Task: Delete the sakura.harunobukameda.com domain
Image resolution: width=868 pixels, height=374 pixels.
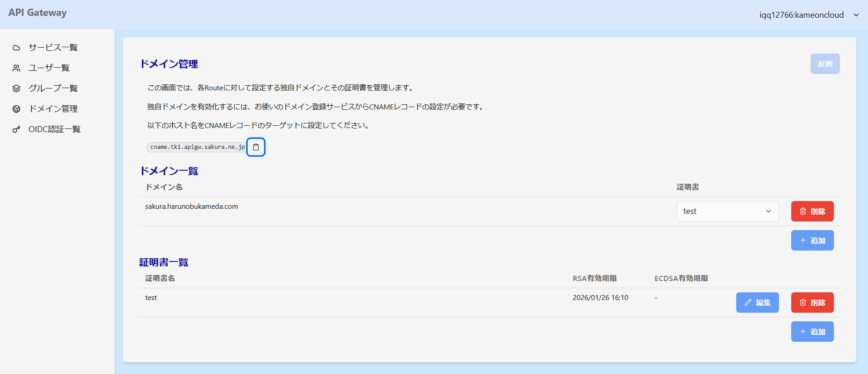Action: [x=812, y=212]
